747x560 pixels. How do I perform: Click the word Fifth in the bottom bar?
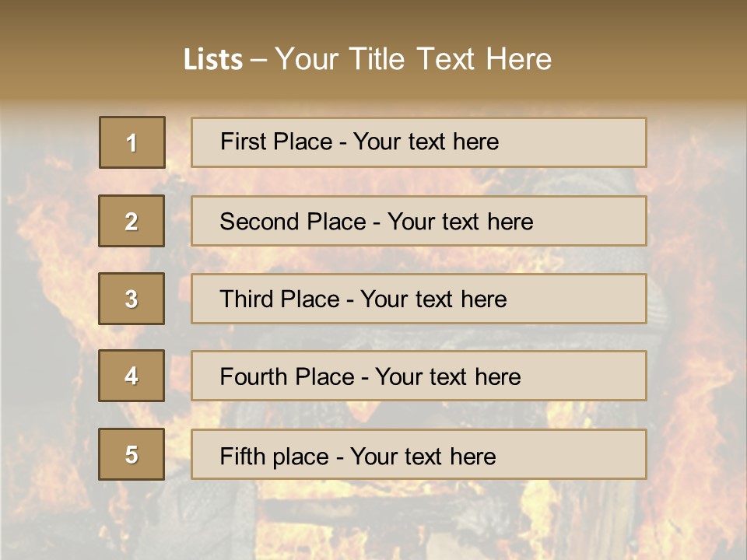pyautogui.click(x=244, y=456)
